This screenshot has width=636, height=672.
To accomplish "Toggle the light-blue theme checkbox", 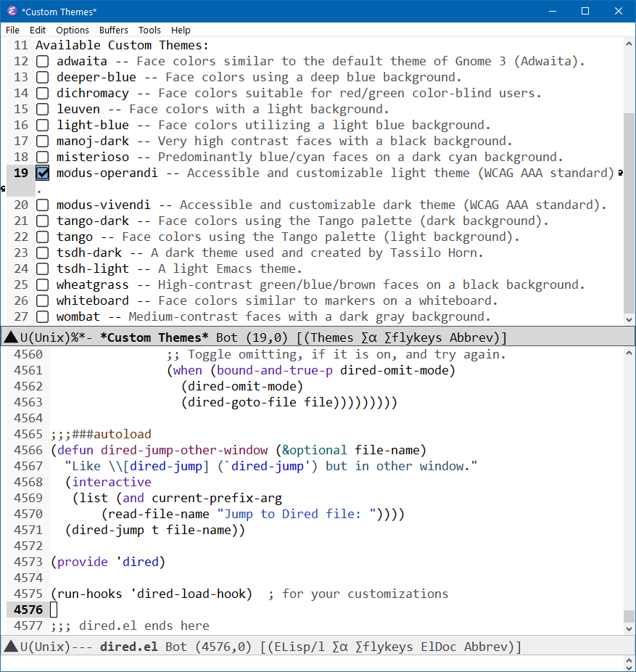I will tap(42, 125).
